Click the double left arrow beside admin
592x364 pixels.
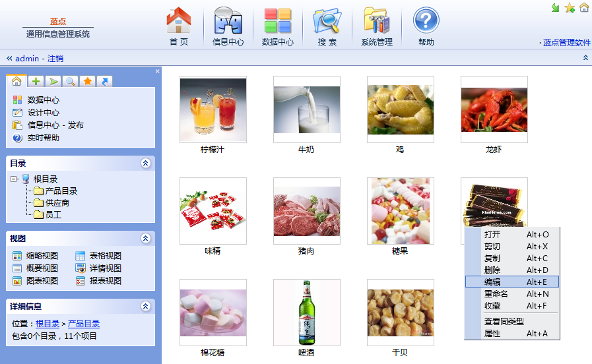coord(9,59)
